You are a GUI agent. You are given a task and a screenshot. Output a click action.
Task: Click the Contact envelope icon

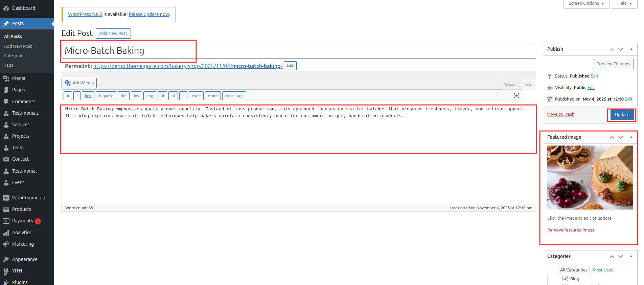pyautogui.click(x=6, y=159)
